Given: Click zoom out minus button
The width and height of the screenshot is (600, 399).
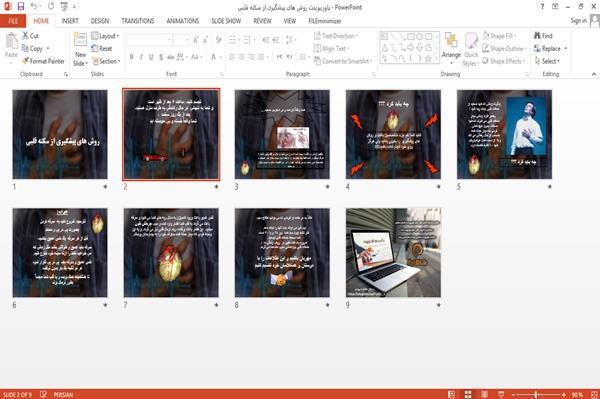Looking at the screenshot, I should pos(513,394).
